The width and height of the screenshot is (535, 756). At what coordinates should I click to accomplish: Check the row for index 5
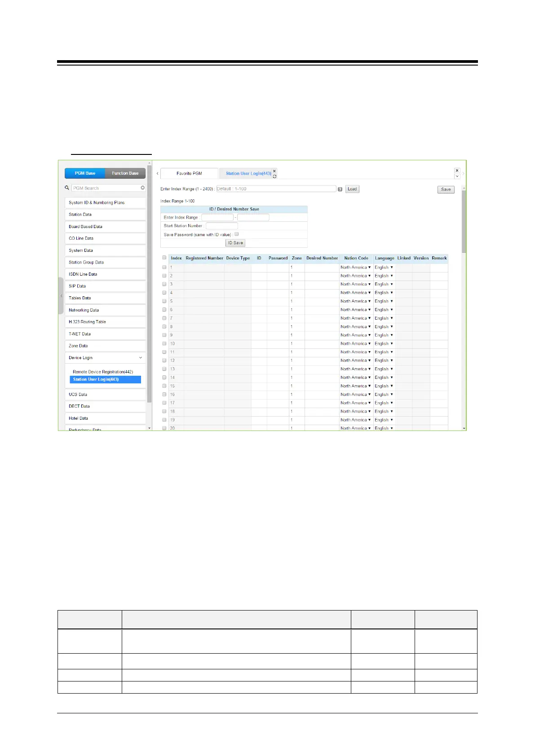click(x=164, y=301)
